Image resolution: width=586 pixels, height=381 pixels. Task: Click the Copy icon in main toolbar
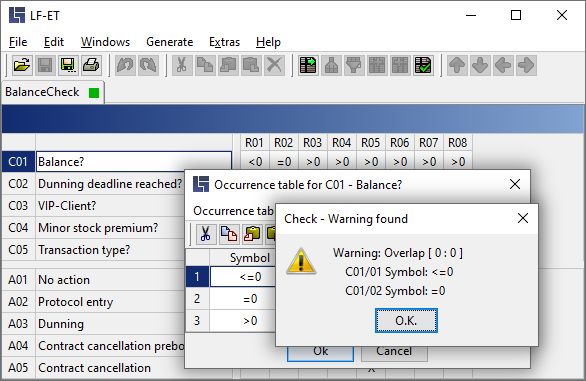click(x=205, y=65)
